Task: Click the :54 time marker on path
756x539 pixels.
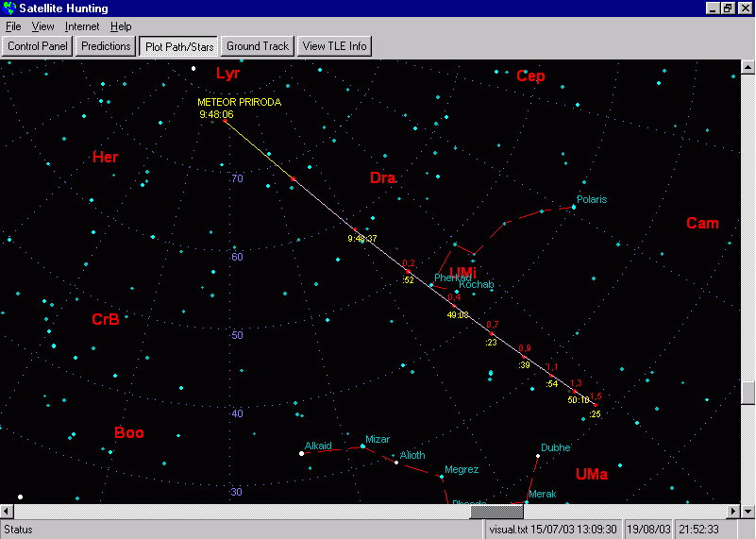Action: (552, 384)
